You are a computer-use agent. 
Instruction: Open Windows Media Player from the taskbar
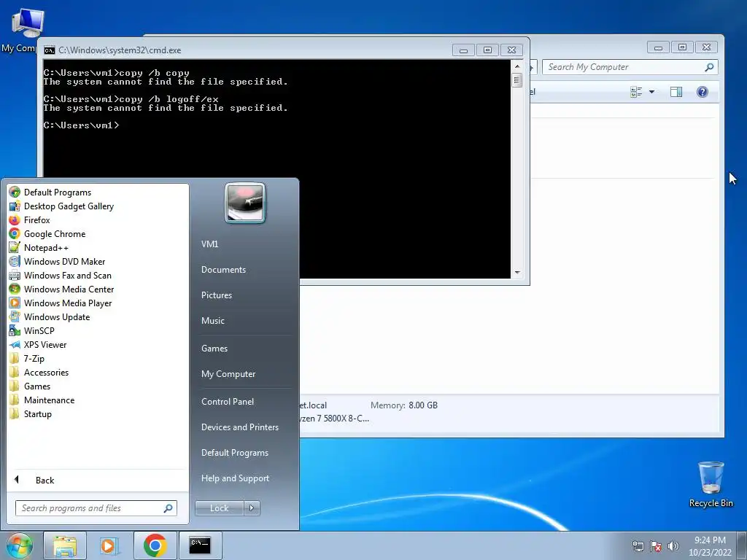pyautogui.click(x=109, y=545)
